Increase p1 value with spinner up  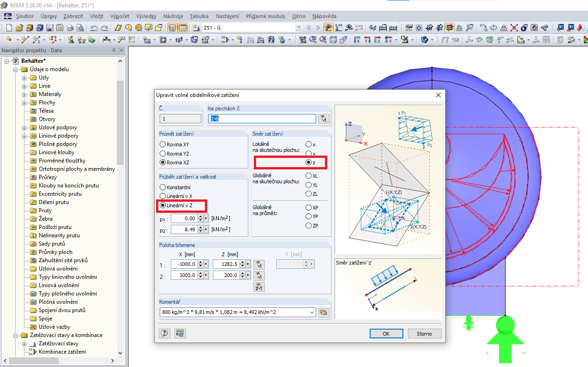pos(200,216)
